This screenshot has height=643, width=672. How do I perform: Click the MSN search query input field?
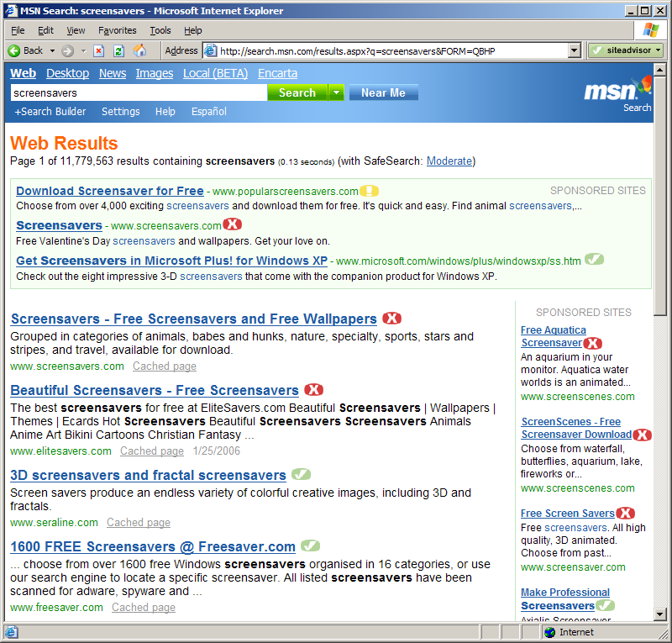pos(139,92)
